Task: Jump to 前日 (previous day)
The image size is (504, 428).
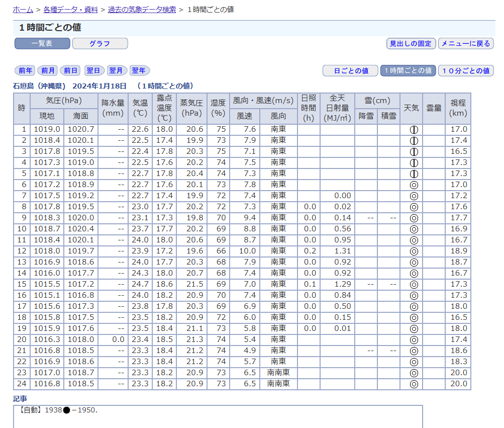Action: coord(71,70)
